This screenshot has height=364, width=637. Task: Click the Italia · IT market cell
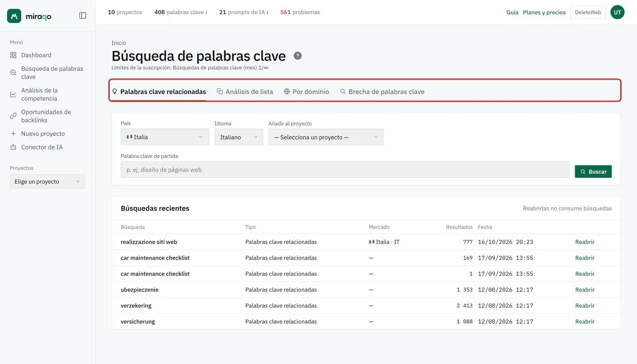tap(384, 242)
